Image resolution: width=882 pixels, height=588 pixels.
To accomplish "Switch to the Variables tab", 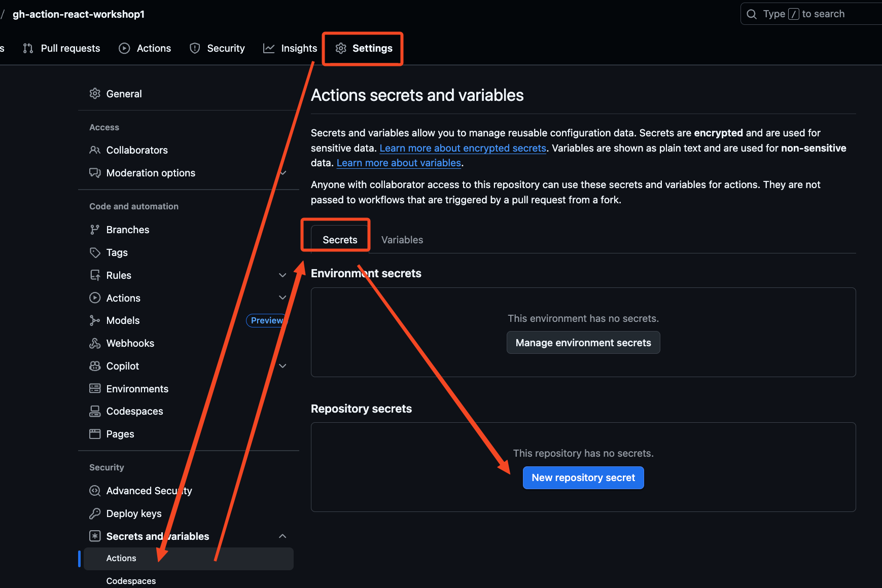I will 402,240.
